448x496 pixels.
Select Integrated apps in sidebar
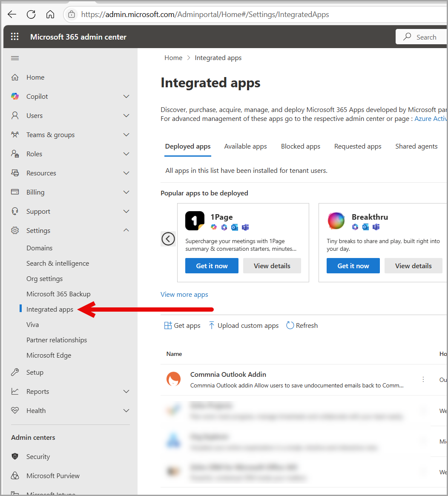pyautogui.click(x=50, y=310)
